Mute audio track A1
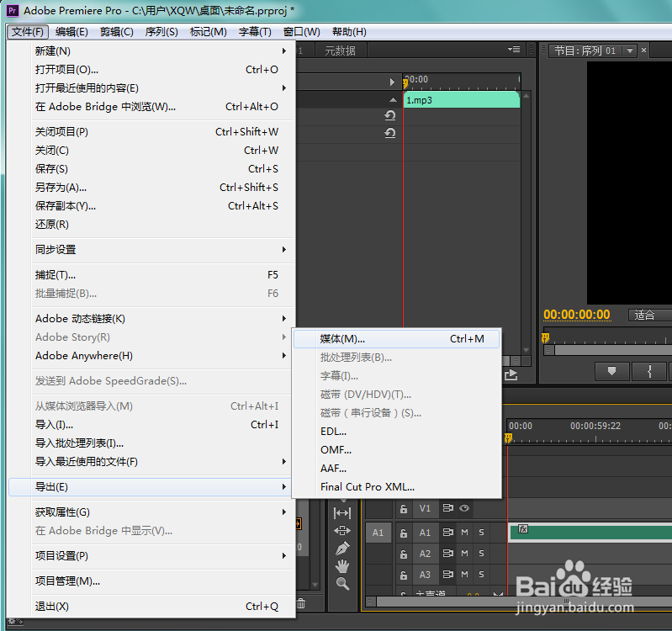 464,533
